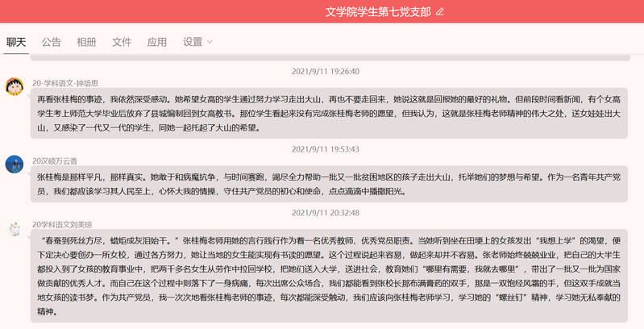
Task: Open the 文件 tab
Action: click(x=122, y=42)
